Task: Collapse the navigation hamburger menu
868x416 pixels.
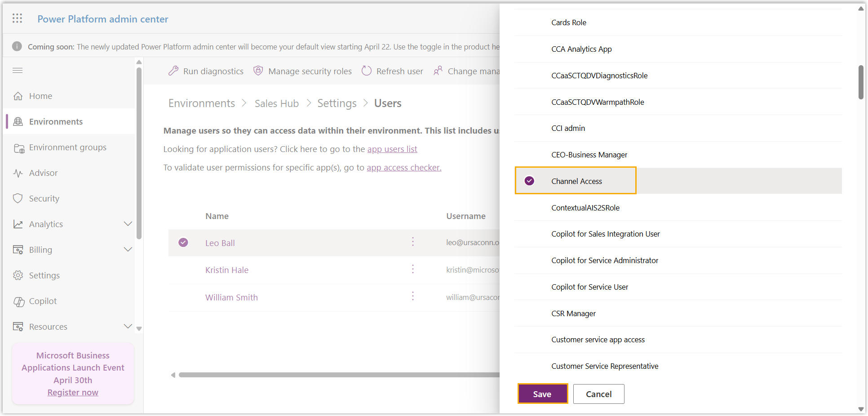Action: (18, 71)
